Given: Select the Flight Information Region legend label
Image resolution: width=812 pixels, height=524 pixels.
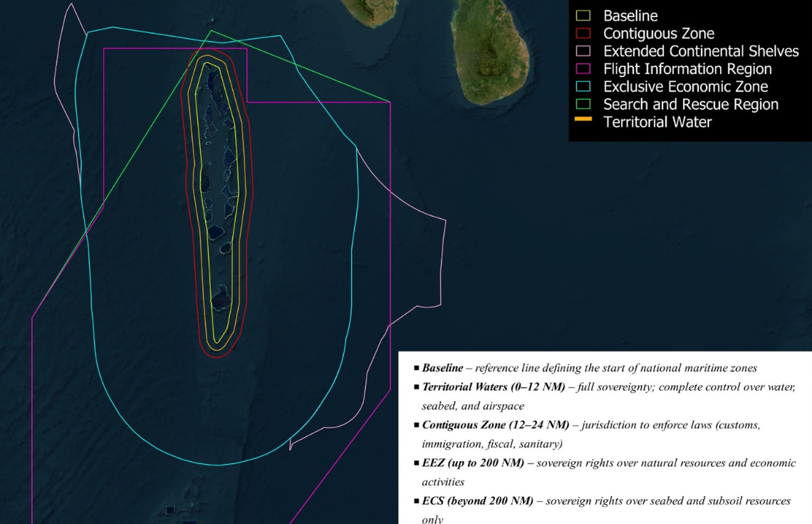Looking at the screenshot, I should pos(687,69).
